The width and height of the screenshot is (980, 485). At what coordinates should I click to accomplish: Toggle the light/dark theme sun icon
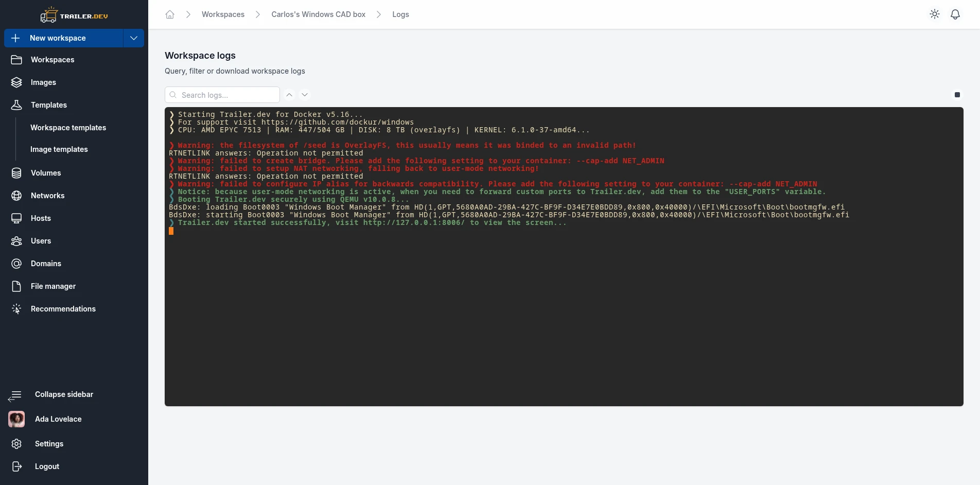[935, 14]
